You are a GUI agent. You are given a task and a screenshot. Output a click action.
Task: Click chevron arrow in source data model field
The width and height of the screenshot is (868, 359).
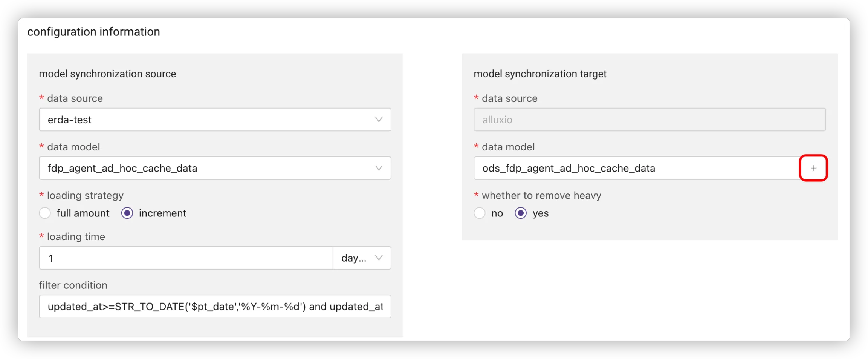tap(379, 168)
